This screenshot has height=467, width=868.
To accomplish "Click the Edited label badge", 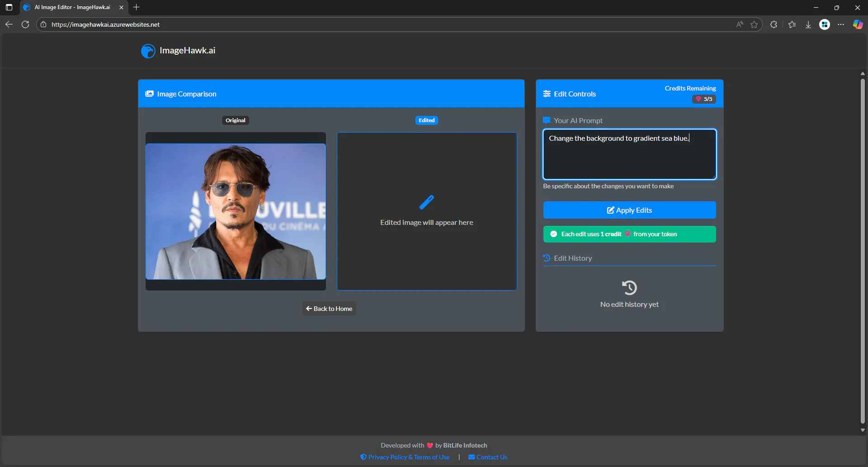I will click(x=426, y=120).
